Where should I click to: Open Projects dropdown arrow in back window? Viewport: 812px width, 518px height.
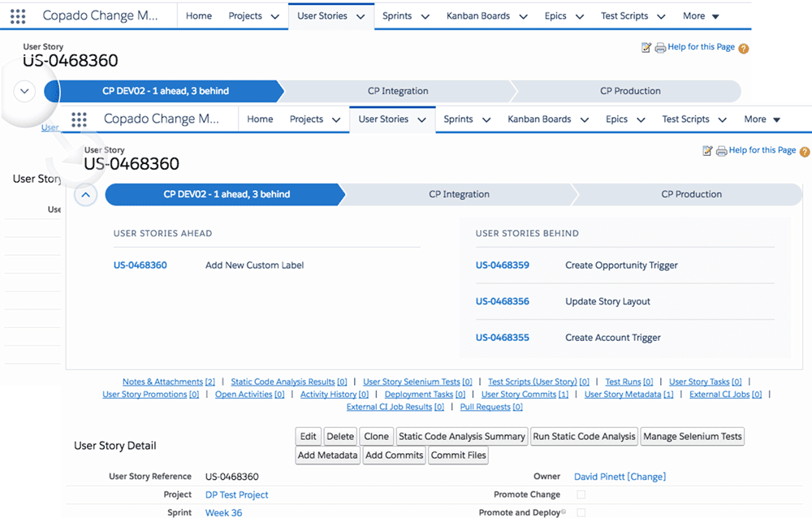click(x=275, y=16)
